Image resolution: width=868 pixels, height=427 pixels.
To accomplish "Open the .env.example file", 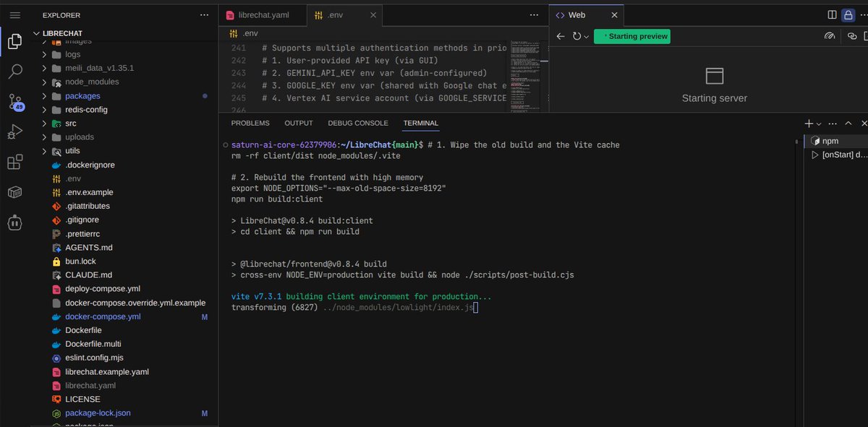I will pyautogui.click(x=89, y=192).
